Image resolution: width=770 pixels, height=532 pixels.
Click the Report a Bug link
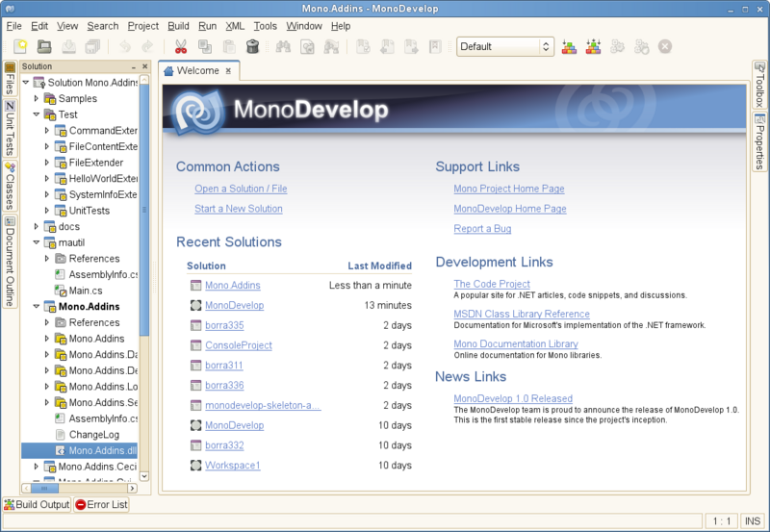tap(482, 229)
